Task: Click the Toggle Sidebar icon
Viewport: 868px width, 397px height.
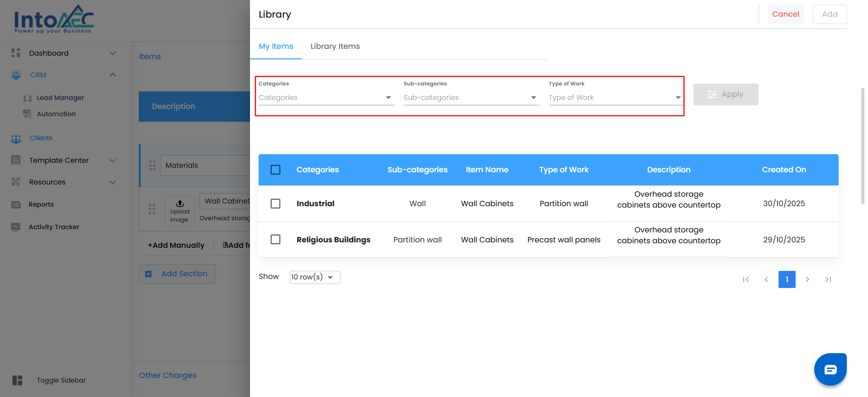Action: coord(17,380)
